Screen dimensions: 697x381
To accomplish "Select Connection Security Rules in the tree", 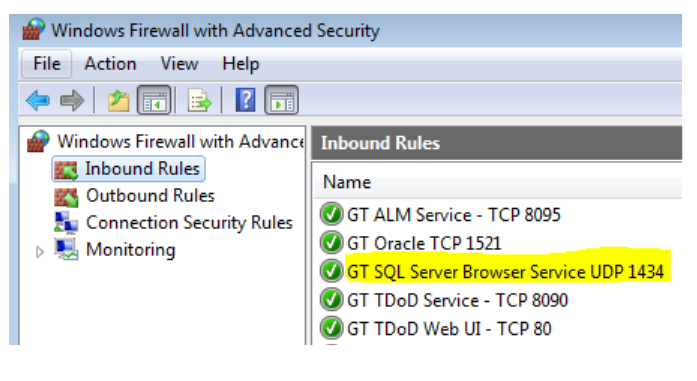I will click(x=189, y=223).
